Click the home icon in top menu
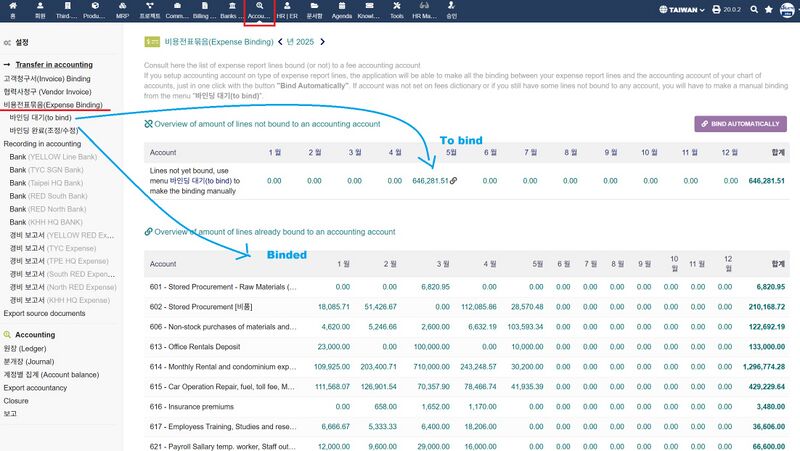This screenshot has width=800, height=451. (x=13, y=11)
